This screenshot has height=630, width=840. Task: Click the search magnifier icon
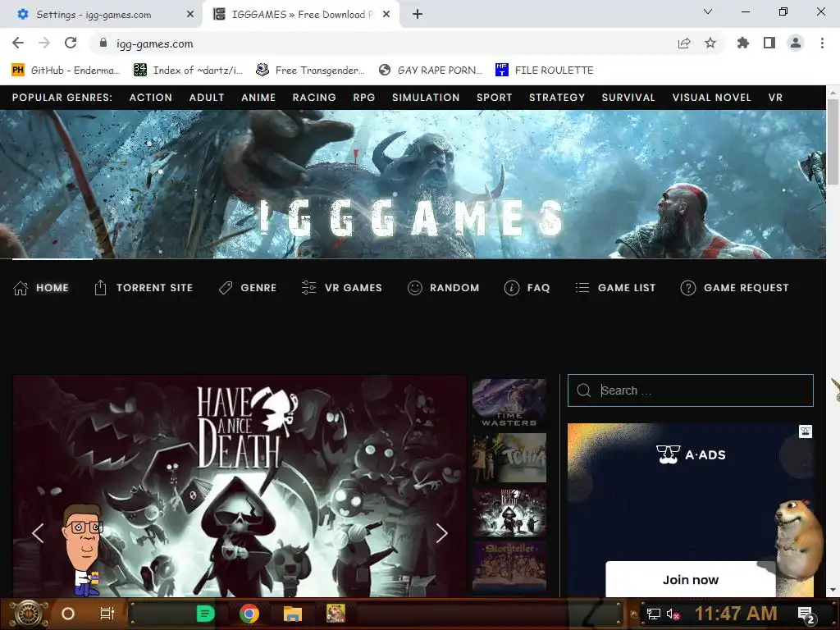tap(584, 390)
